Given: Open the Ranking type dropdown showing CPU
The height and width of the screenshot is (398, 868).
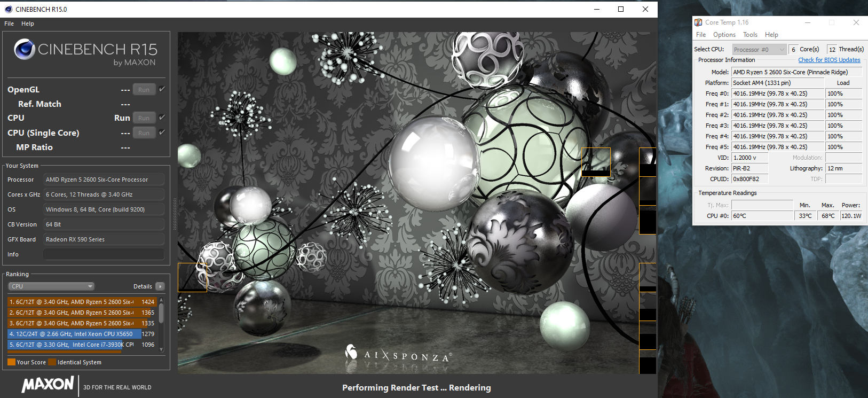Looking at the screenshot, I should click(51, 286).
